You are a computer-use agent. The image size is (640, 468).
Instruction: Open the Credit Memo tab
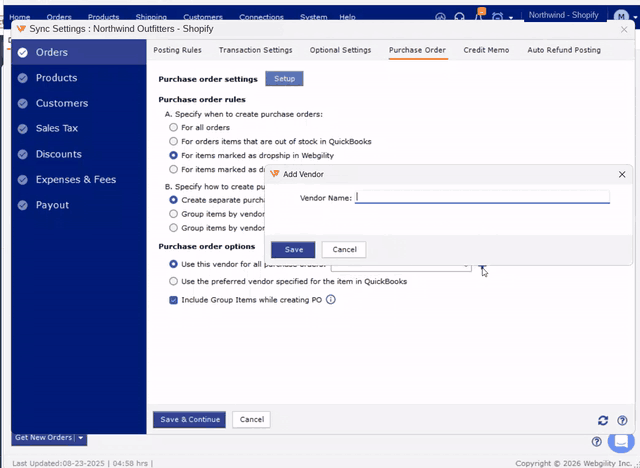click(x=486, y=50)
